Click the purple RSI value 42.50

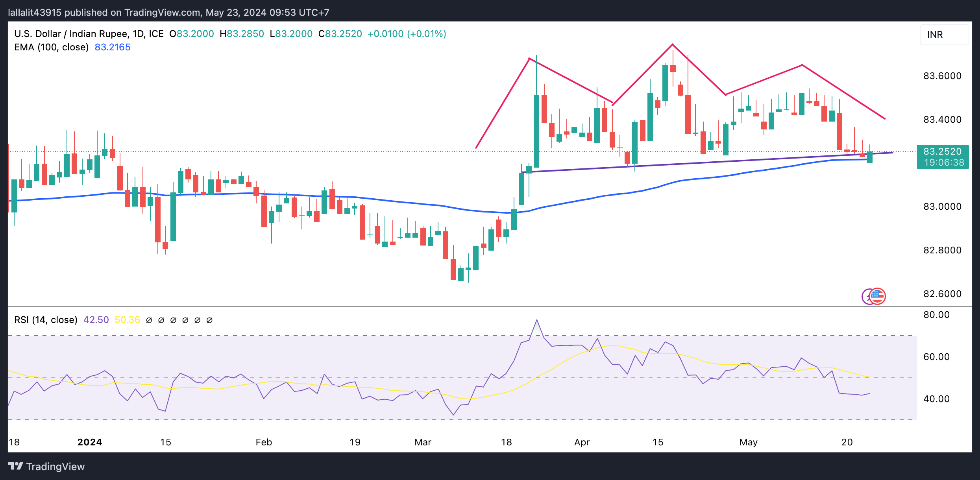96,319
